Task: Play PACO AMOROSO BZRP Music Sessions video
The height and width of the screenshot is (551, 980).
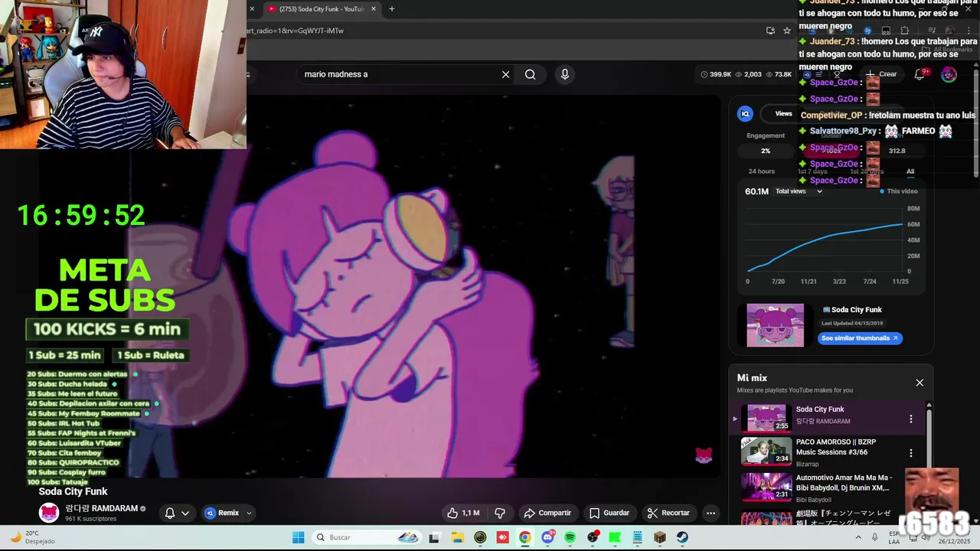Action: tap(766, 451)
